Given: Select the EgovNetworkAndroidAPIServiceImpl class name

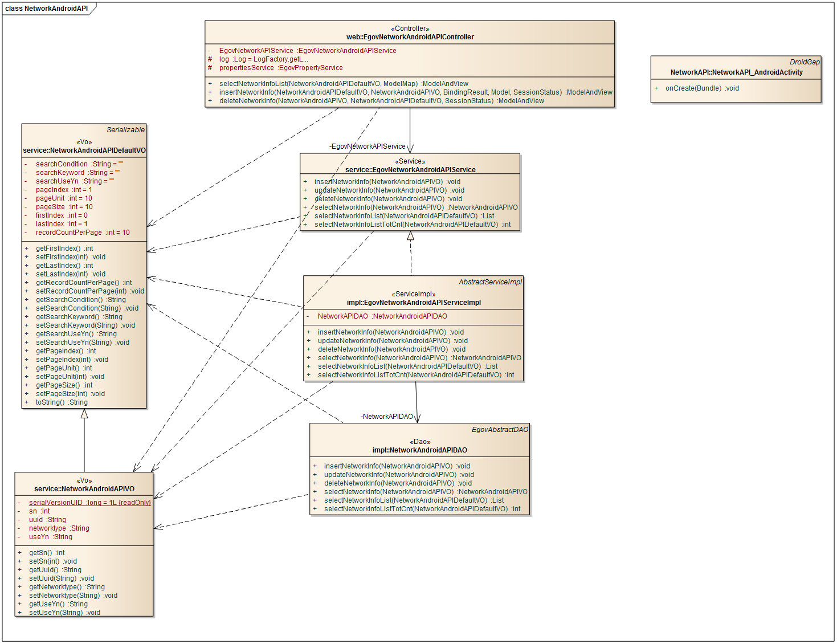Looking at the screenshot, I should [414, 303].
